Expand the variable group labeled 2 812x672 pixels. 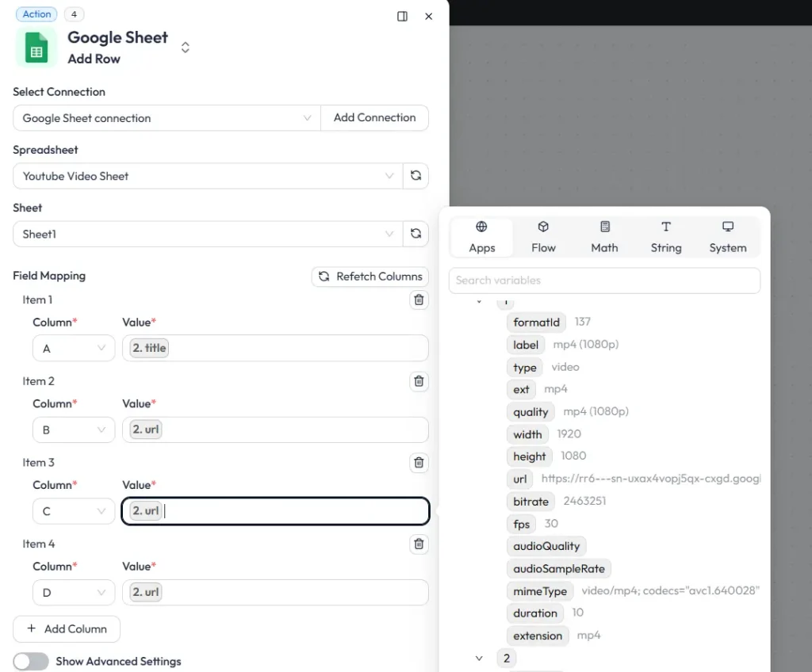click(479, 658)
